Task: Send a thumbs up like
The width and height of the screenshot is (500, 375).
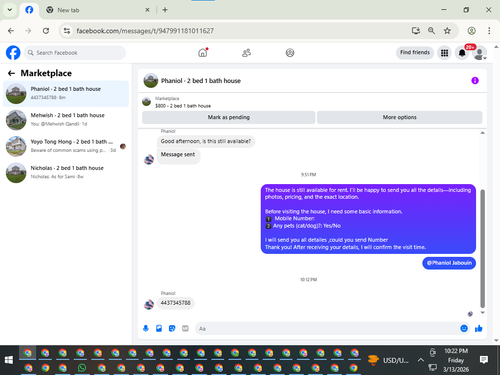Action: click(x=479, y=329)
